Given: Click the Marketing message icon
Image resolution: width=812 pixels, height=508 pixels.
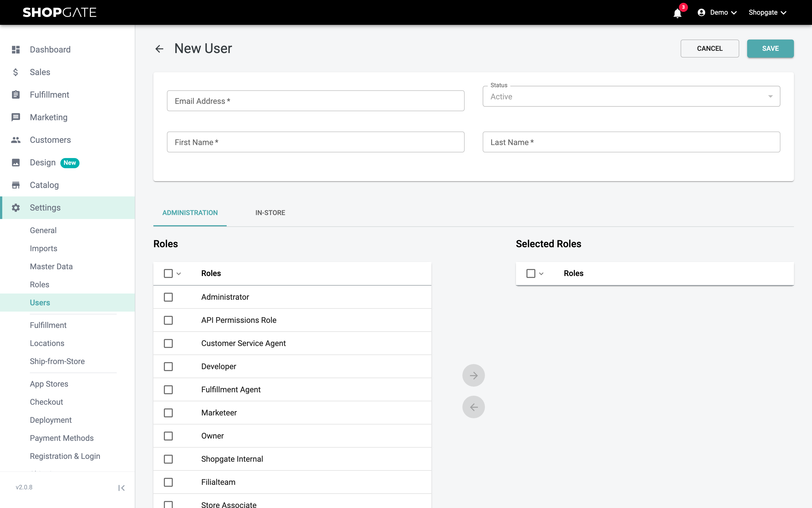Looking at the screenshot, I should point(16,117).
